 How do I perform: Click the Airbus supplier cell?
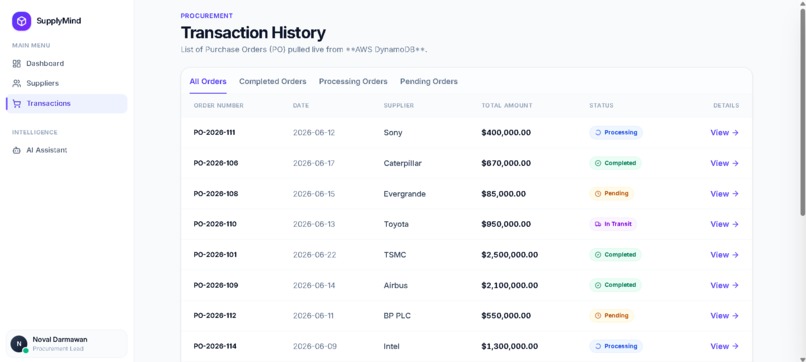click(396, 285)
